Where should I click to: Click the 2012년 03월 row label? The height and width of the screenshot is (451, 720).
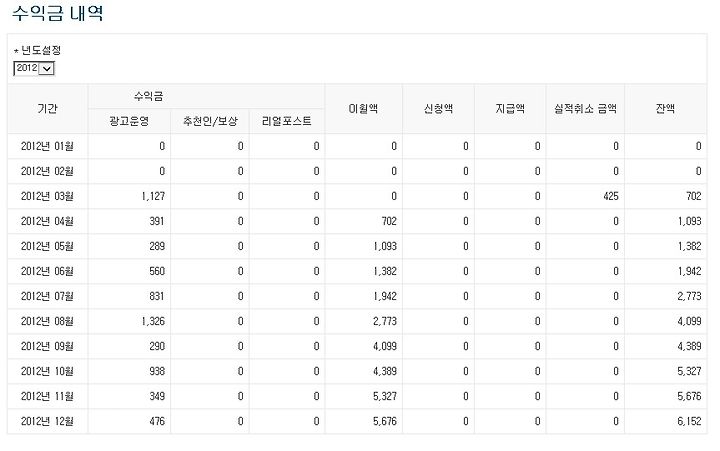pyautogui.click(x=47, y=197)
